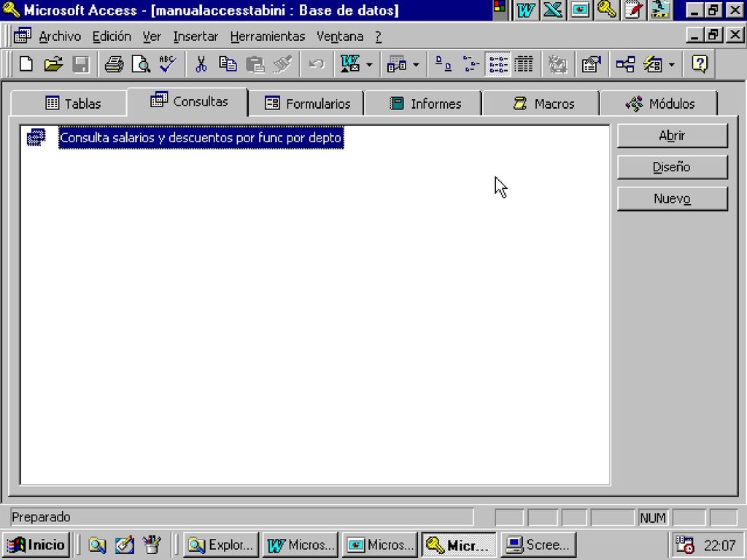Switch to Details view
The width and height of the screenshot is (747, 560).
pos(524,64)
